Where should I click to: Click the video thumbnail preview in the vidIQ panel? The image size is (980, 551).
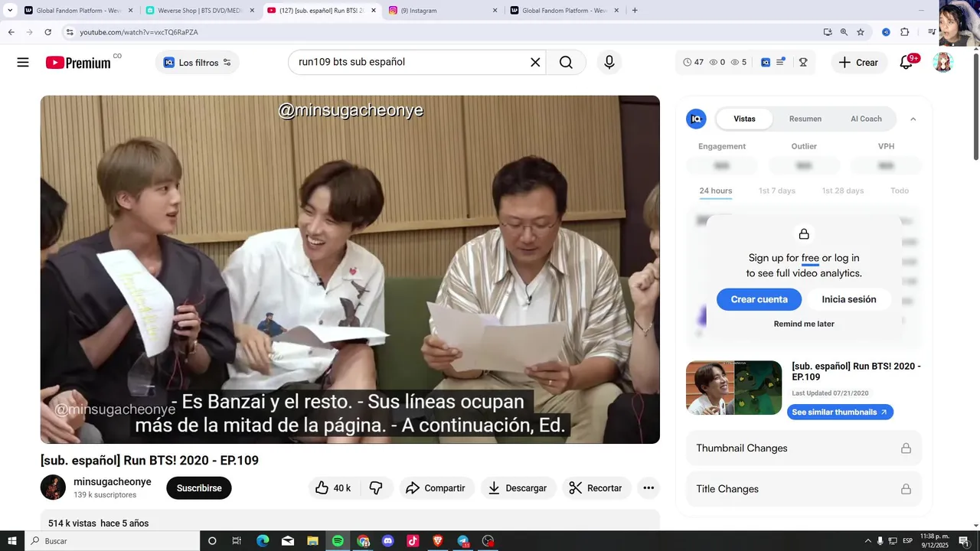[733, 388]
